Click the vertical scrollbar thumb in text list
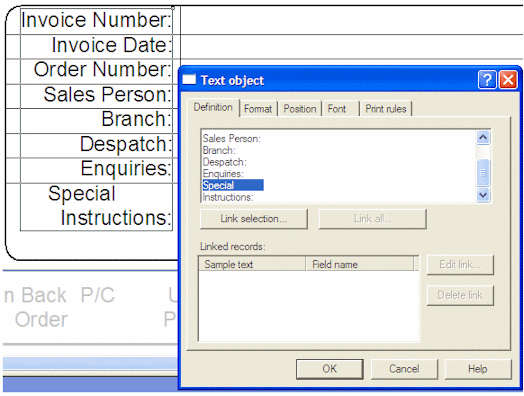Viewport: 524px width, 396px height. [483, 172]
